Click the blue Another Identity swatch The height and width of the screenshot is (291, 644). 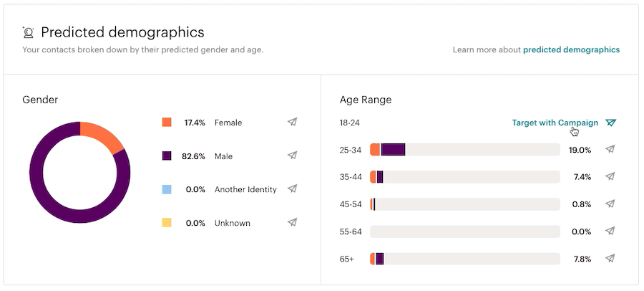(167, 189)
